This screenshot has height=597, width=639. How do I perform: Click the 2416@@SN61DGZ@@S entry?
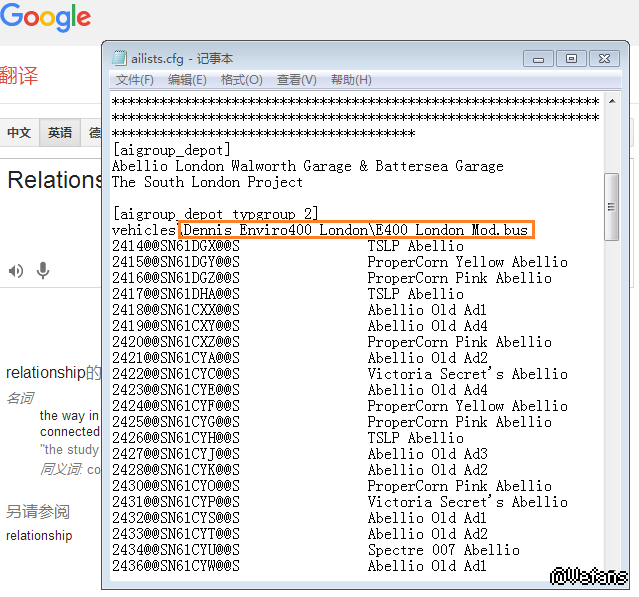[x=176, y=278]
